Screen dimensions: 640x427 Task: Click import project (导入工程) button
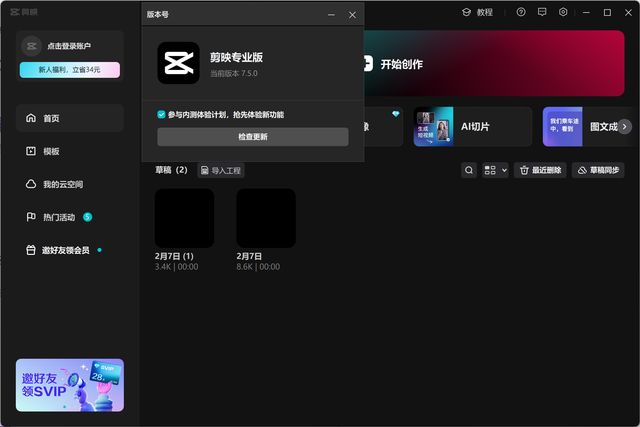pyautogui.click(x=221, y=170)
